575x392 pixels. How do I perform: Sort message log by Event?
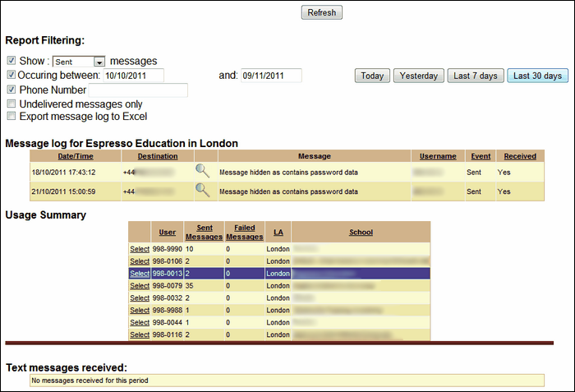[481, 156]
